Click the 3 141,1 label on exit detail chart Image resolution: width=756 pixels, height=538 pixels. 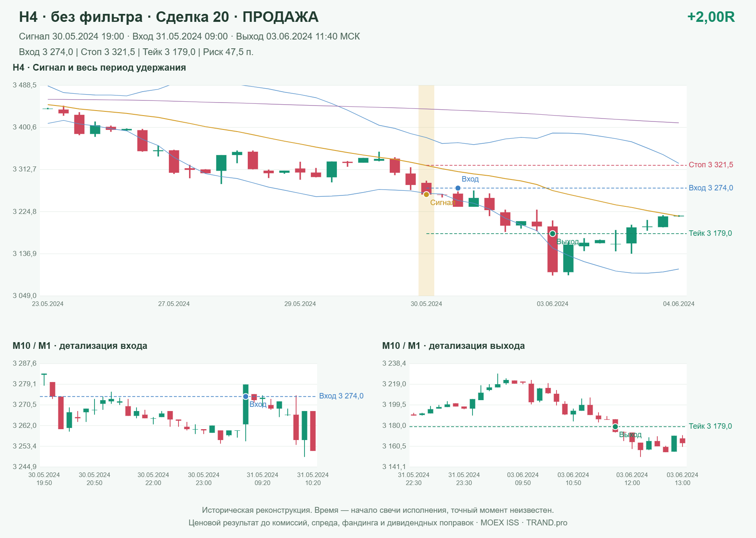[394, 467]
